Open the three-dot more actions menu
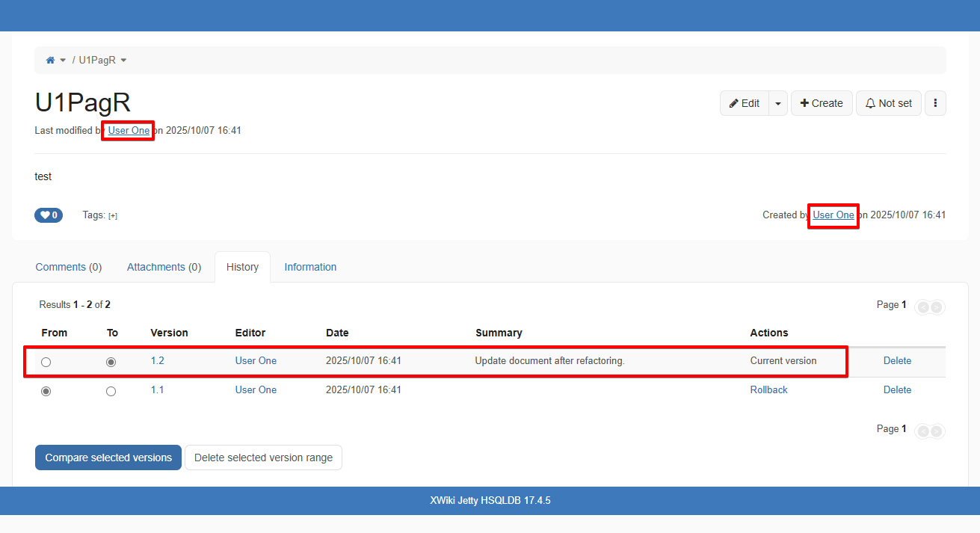This screenshot has width=980, height=533. (935, 103)
